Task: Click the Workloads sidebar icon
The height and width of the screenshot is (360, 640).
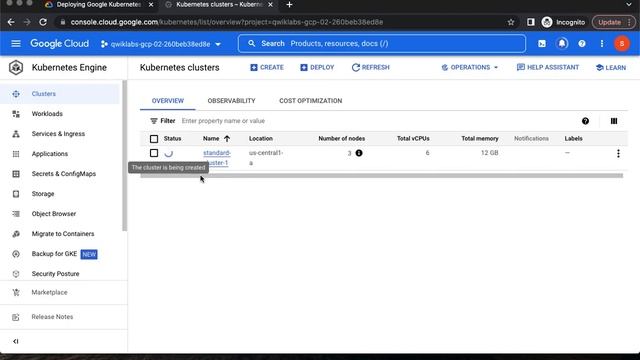Action: (16, 114)
